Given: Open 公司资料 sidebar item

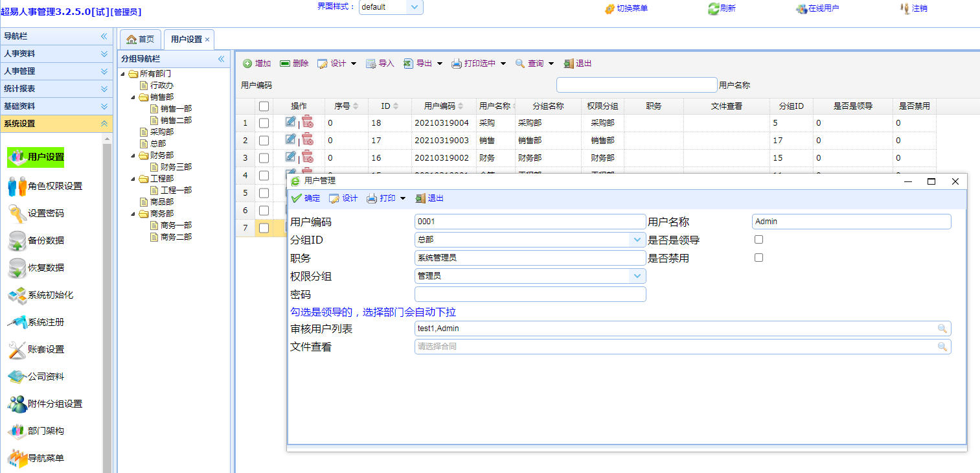Looking at the screenshot, I should [36, 376].
